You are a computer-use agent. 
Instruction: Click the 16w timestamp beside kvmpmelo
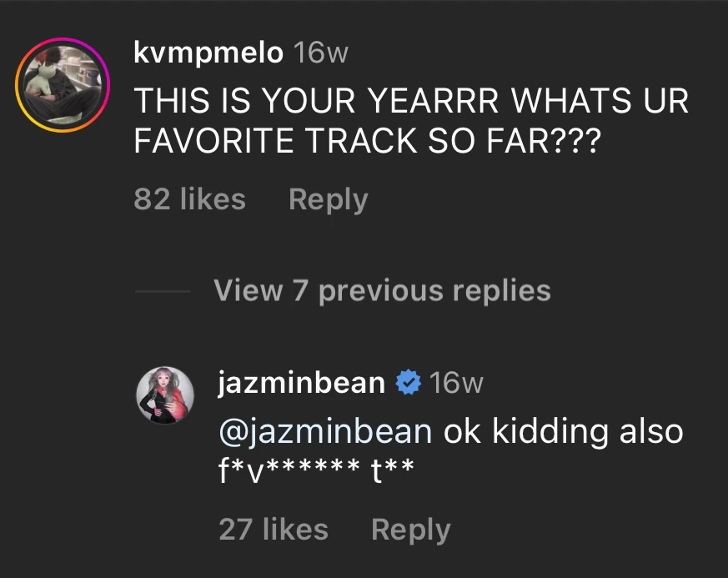320,53
